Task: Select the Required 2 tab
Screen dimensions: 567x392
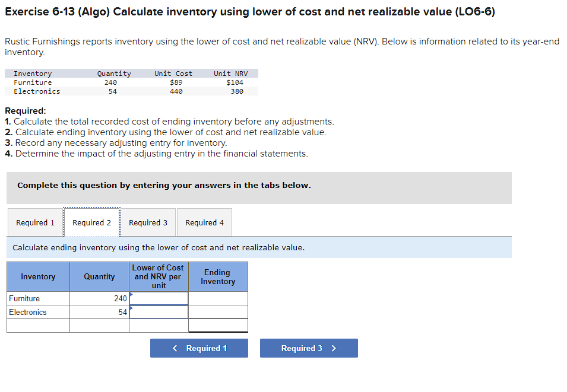Action: [91, 222]
